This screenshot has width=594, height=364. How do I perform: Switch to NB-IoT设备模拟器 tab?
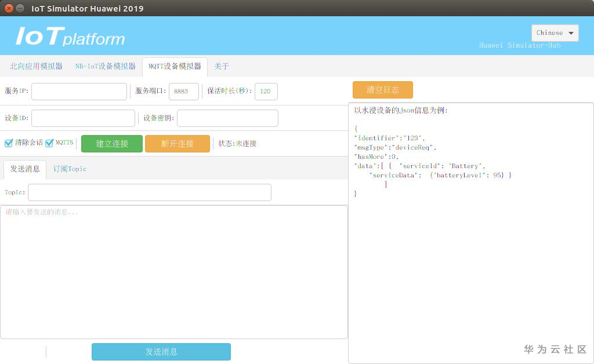coord(106,66)
